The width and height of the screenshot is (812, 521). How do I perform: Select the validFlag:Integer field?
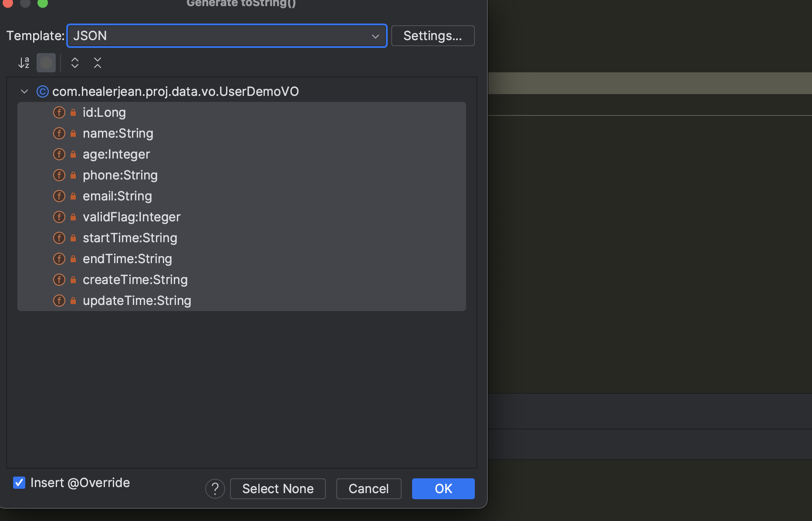click(x=242, y=217)
